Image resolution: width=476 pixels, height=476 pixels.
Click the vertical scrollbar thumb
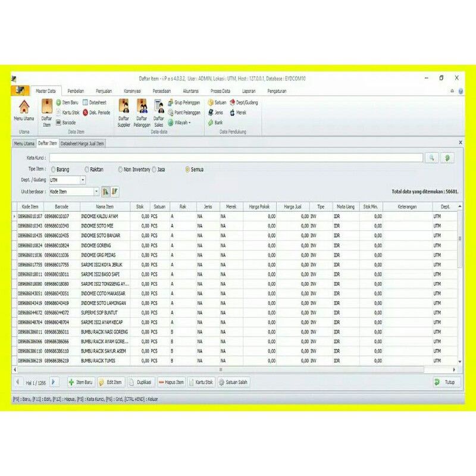click(460, 239)
